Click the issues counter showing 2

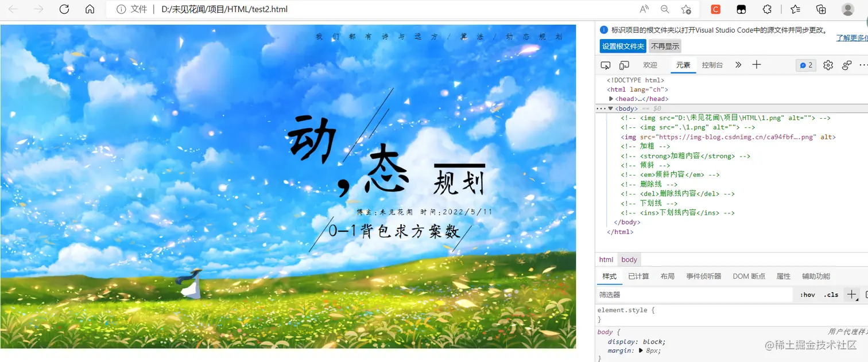(806, 65)
